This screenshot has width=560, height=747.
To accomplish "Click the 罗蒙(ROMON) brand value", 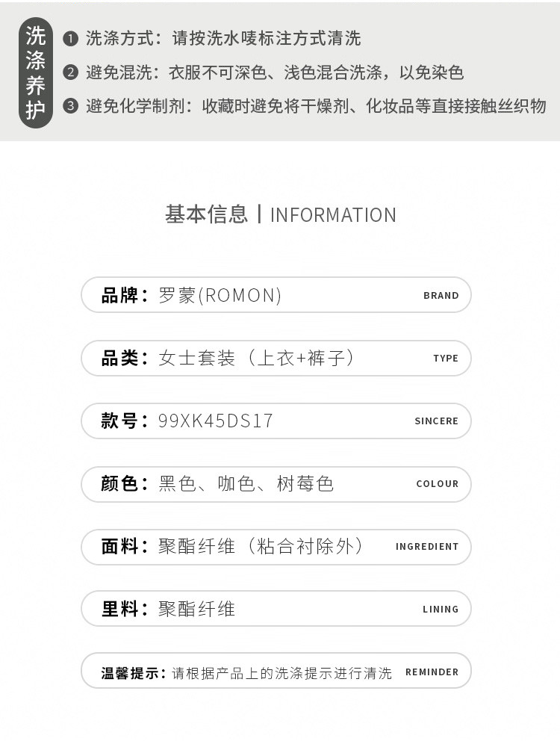I will click(x=220, y=295).
